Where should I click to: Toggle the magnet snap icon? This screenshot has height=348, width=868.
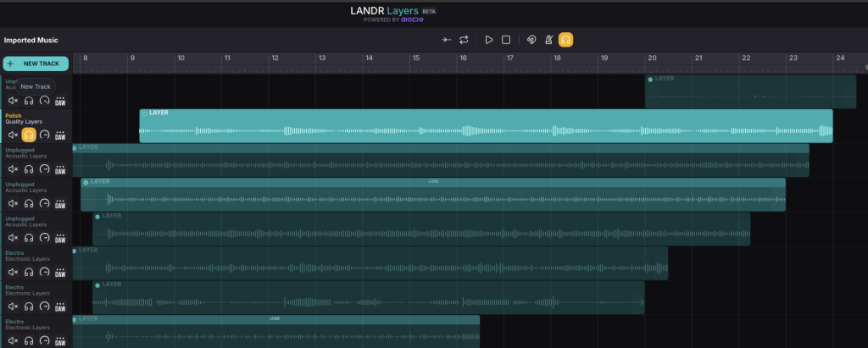click(x=530, y=40)
